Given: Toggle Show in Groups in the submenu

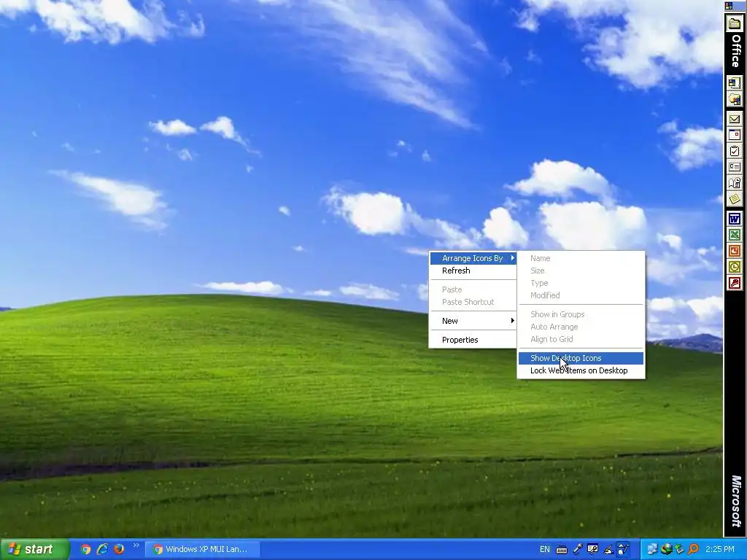Looking at the screenshot, I should click(x=581, y=314).
